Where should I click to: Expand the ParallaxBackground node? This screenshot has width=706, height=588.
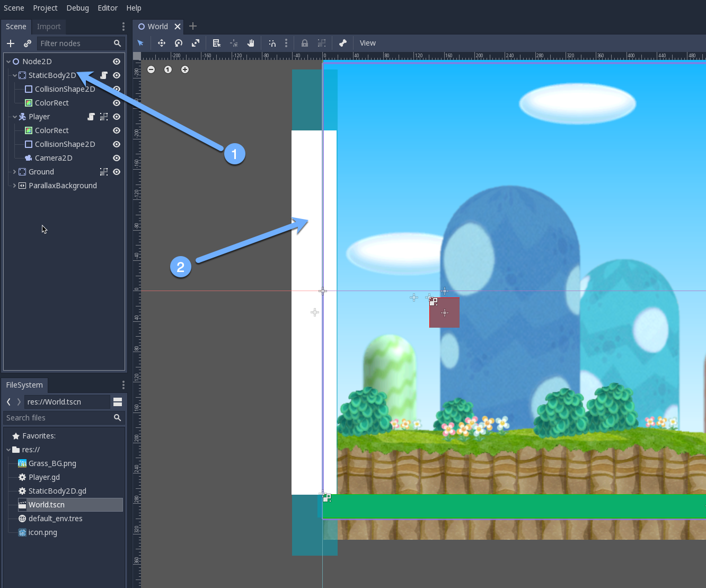[15, 186]
